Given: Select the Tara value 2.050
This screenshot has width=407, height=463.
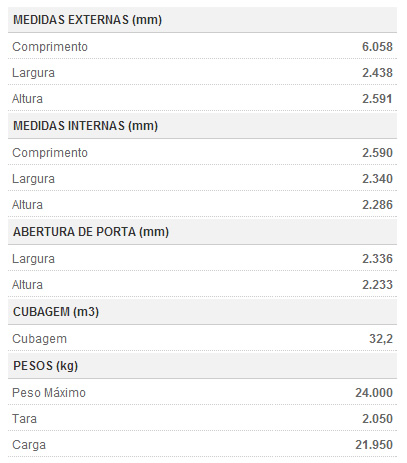Looking at the screenshot, I should (x=377, y=419).
